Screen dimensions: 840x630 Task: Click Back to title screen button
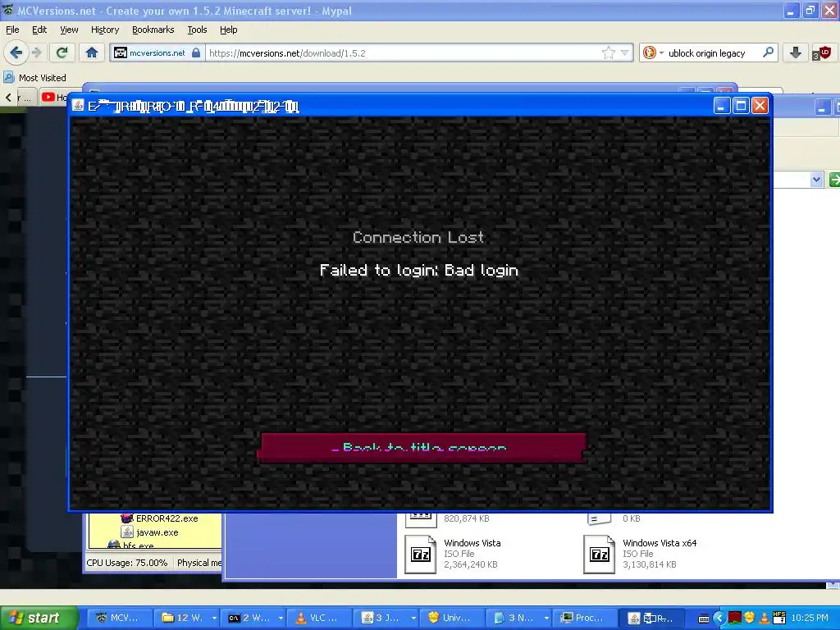[422, 448]
